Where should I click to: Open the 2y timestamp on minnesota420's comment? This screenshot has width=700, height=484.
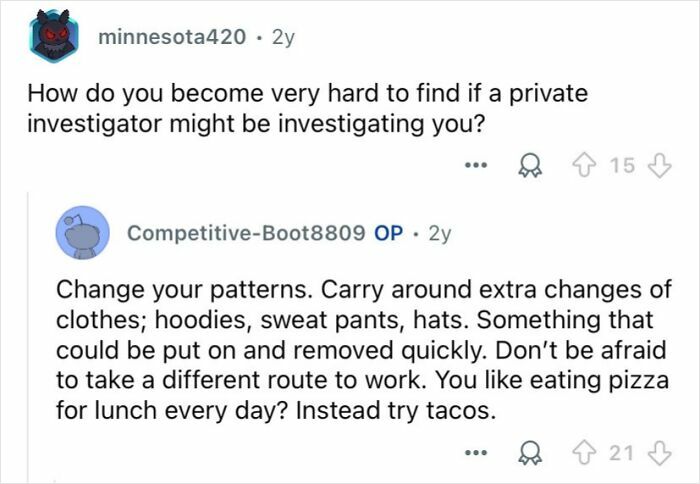tap(283, 38)
